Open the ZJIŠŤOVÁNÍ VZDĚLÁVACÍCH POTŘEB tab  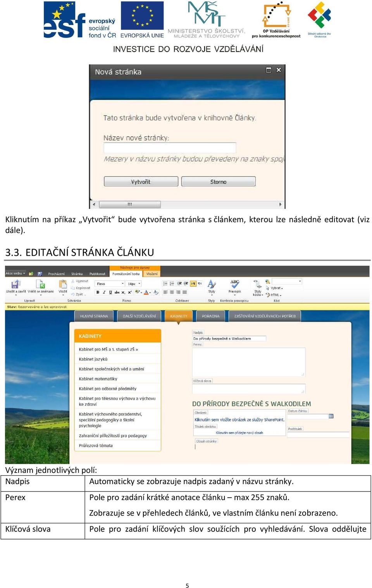point(265,316)
